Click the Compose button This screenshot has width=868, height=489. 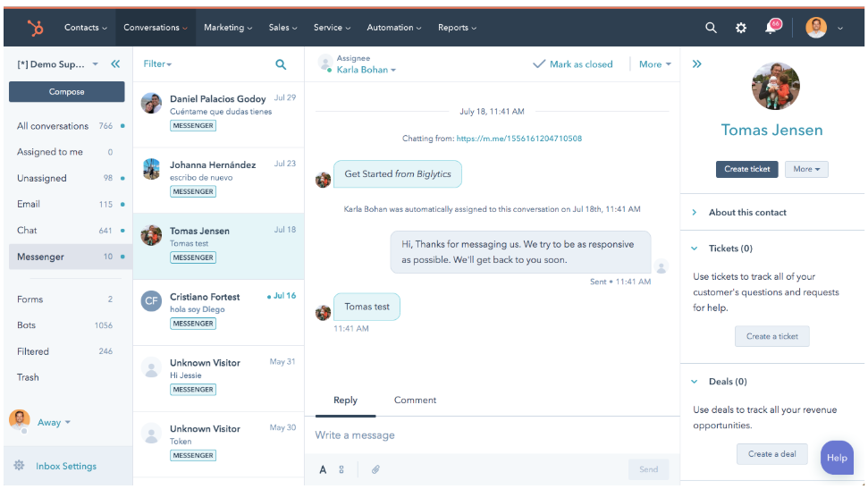point(67,91)
